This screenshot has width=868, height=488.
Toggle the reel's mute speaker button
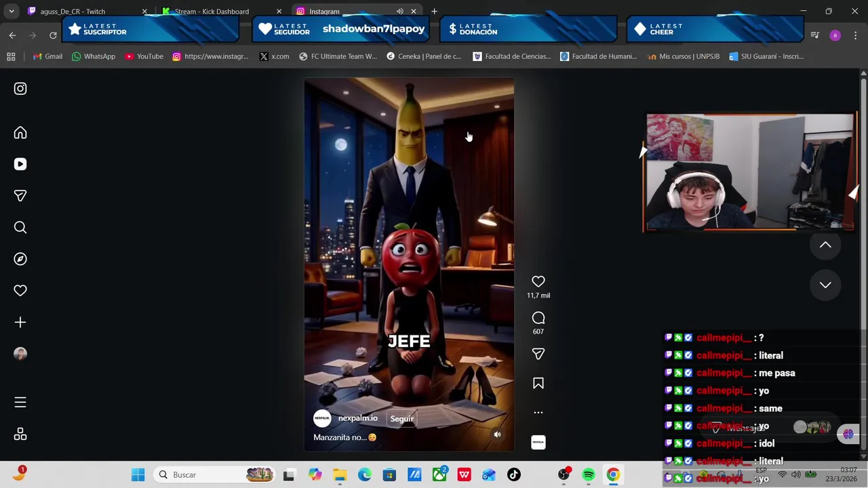click(497, 434)
